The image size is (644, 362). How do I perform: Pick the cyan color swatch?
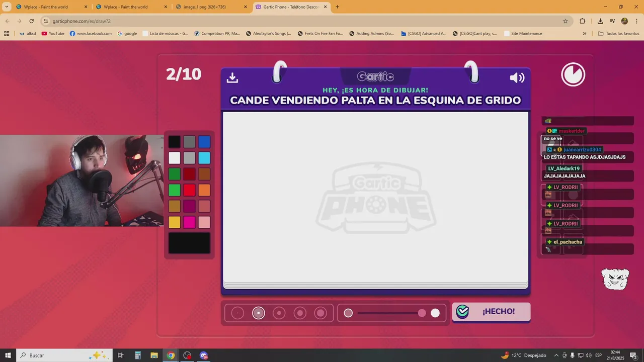click(x=204, y=158)
